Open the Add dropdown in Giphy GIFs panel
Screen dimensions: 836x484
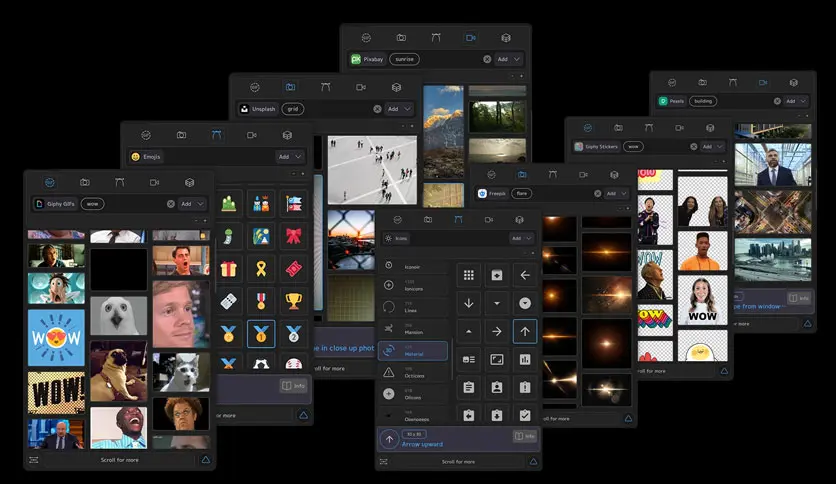[192, 204]
